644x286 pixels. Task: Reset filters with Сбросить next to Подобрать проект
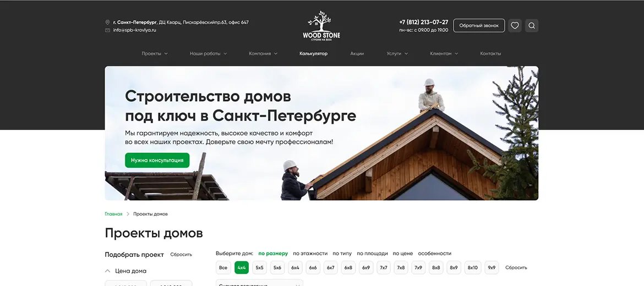[181, 255]
